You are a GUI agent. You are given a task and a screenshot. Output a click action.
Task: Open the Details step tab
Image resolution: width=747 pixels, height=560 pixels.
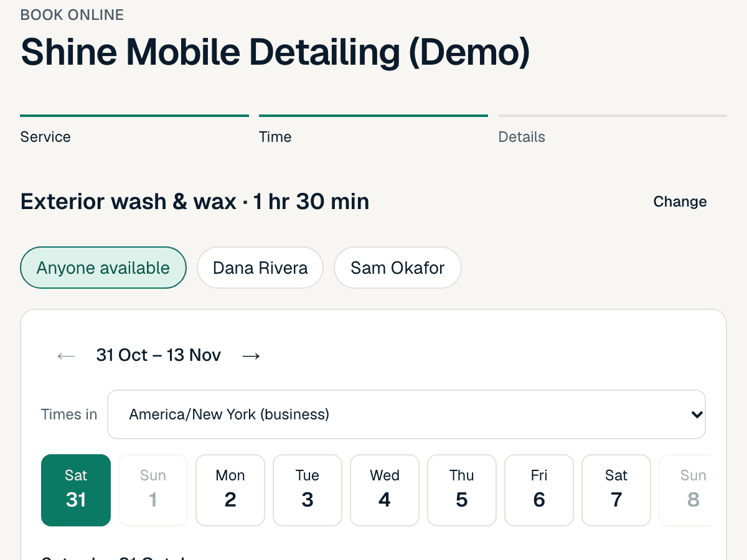[613, 130]
